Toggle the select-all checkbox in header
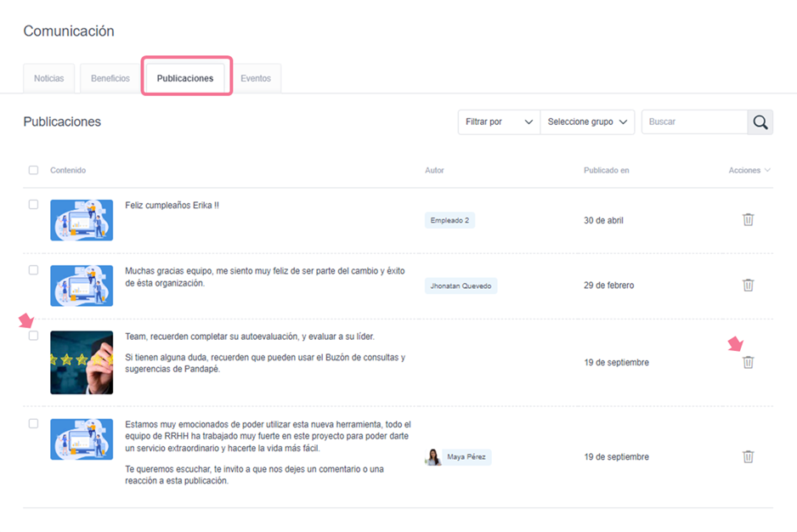 (33, 170)
